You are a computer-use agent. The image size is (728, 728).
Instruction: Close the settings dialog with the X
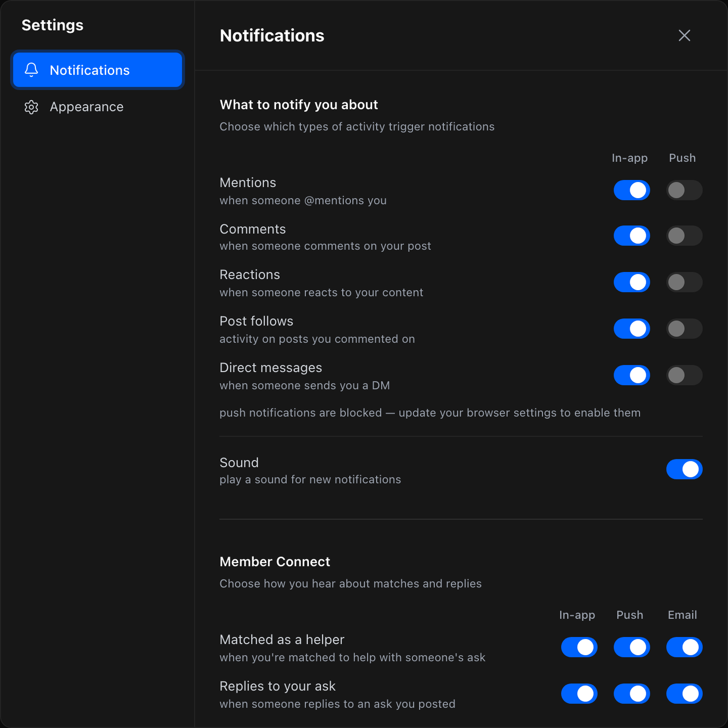point(684,35)
